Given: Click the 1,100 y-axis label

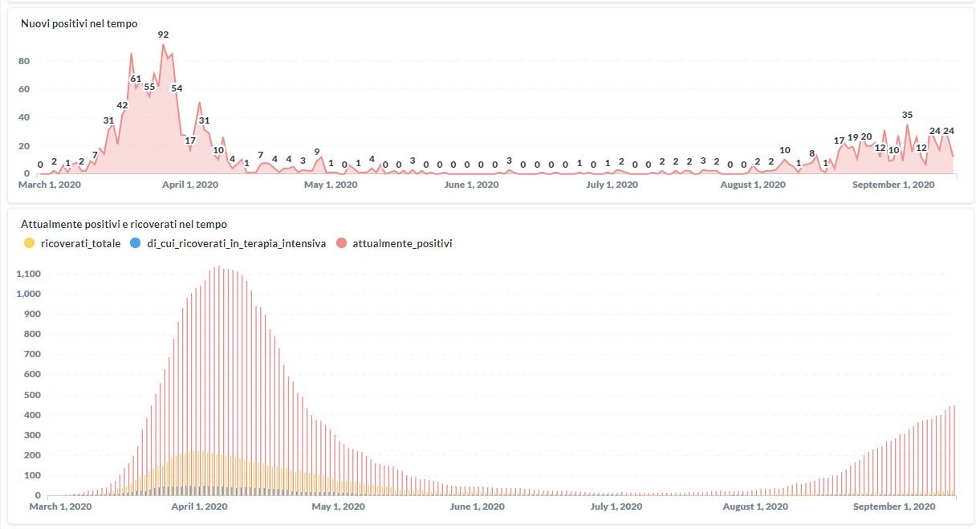Looking at the screenshot, I should coord(29,274).
